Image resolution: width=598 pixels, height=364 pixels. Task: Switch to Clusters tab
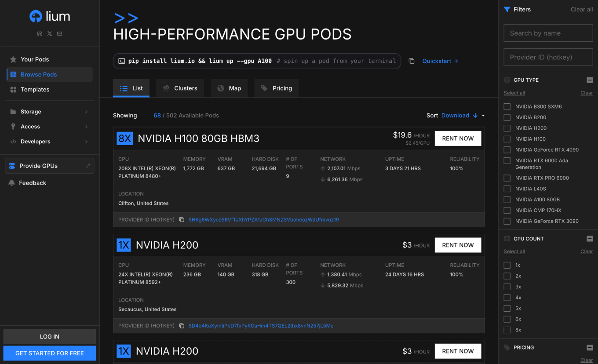pos(180,88)
